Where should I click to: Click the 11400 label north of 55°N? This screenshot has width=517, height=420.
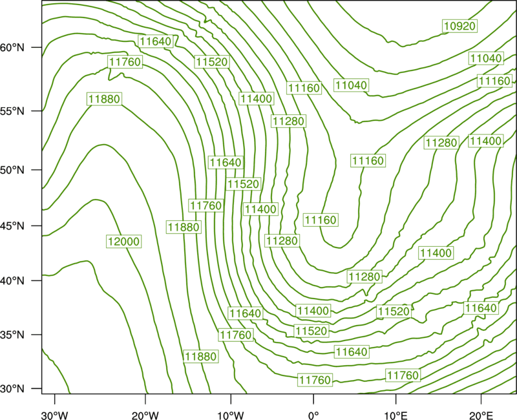point(256,98)
